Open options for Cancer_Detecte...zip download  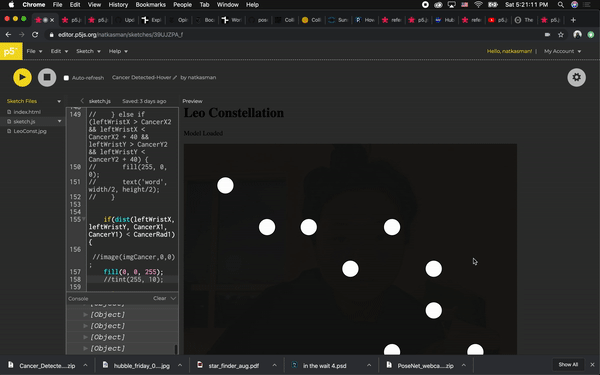85,365
